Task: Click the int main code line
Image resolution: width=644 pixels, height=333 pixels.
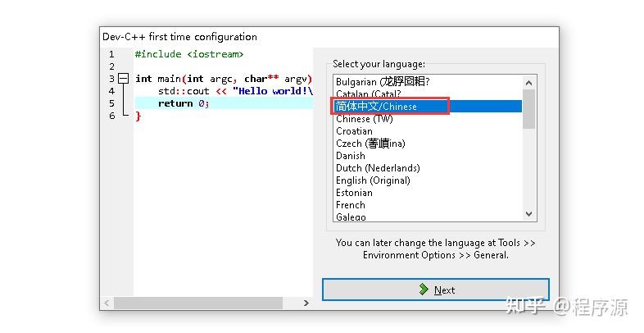Action: (x=224, y=79)
